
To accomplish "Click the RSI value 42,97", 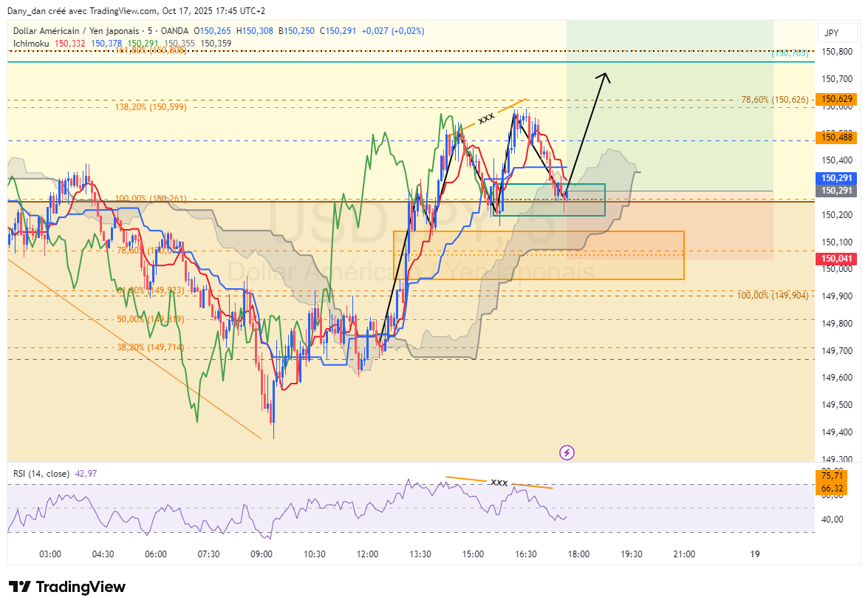I will tap(86, 474).
